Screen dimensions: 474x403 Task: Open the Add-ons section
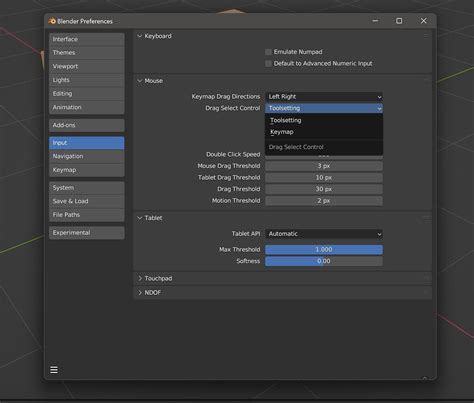pyautogui.click(x=87, y=125)
